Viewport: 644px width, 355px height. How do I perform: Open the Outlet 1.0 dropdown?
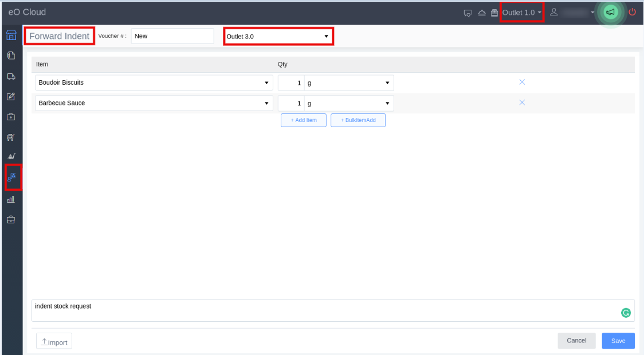pyautogui.click(x=520, y=11)
